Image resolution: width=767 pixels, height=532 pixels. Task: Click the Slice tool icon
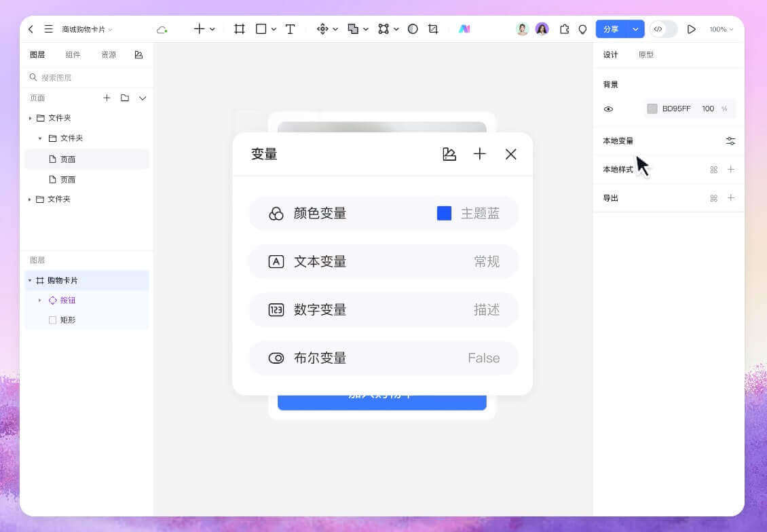433,29
